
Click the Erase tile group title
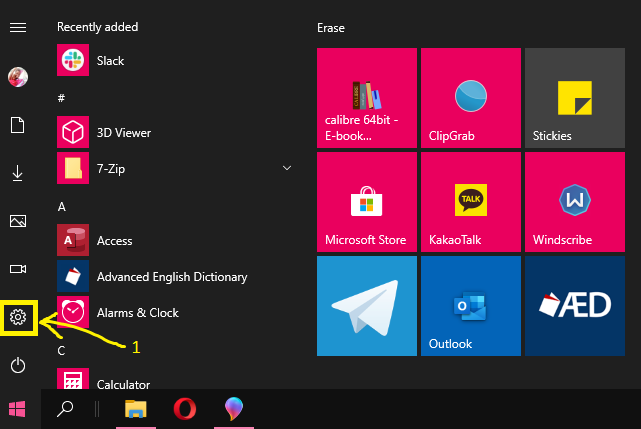click(331, 28)
